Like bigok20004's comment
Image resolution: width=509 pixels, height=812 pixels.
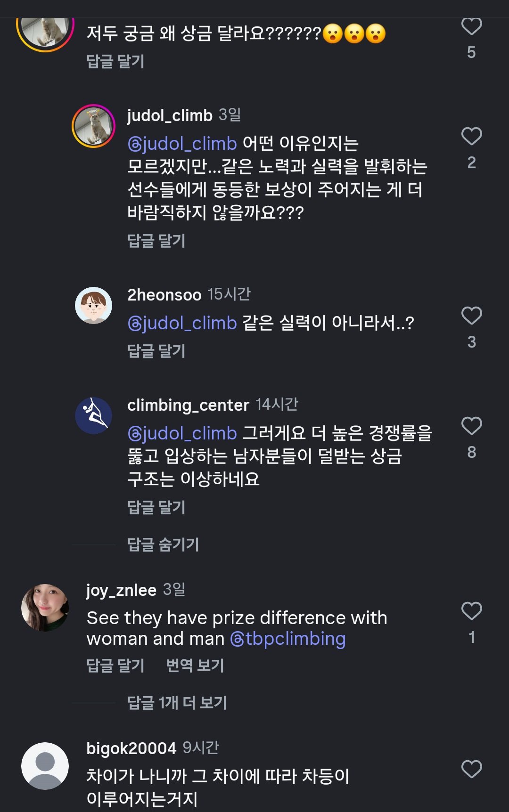tap(471, 769)
